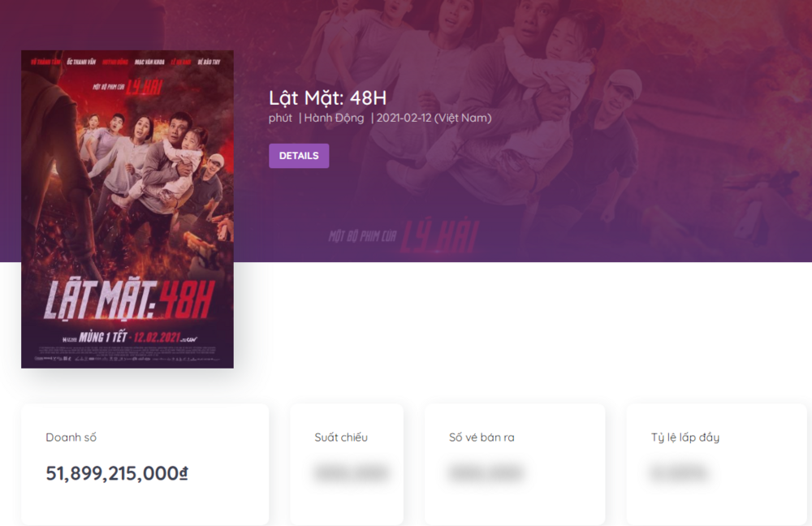Screen dimensions: 812x526
Task: Click the blurred Suất chiếu value
Action: coord(351,472)
